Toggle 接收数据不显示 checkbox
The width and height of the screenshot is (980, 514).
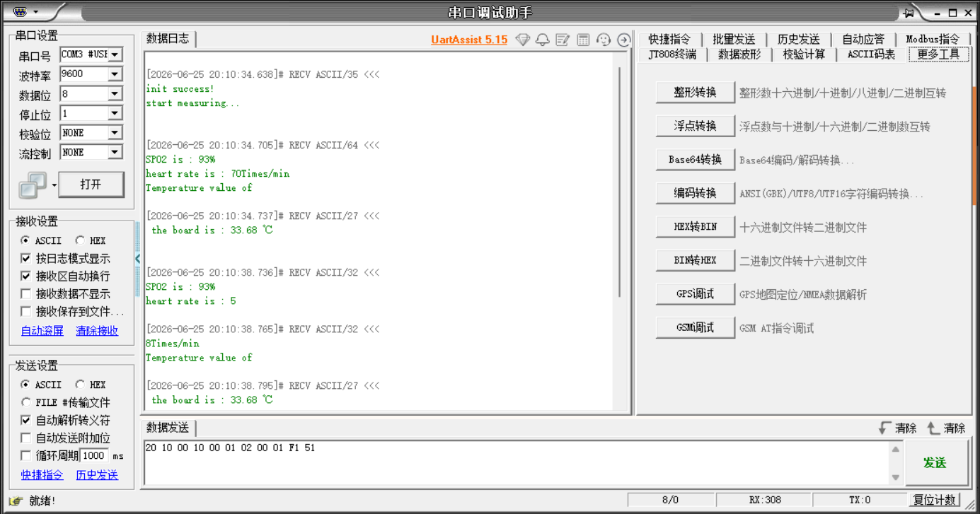click(x=26, y=294)
